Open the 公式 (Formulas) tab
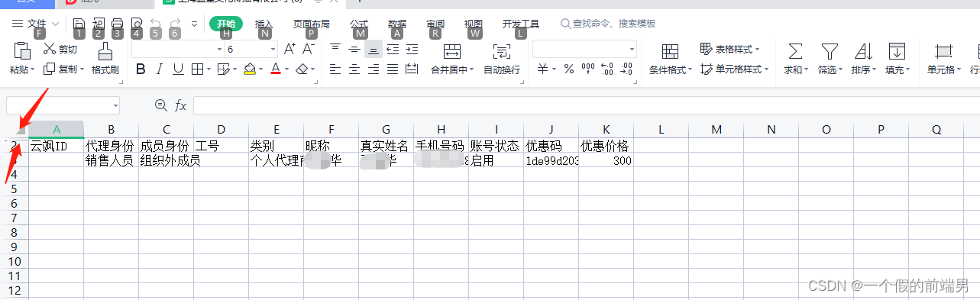Screen dimensions: 980x300 (359, 24)
